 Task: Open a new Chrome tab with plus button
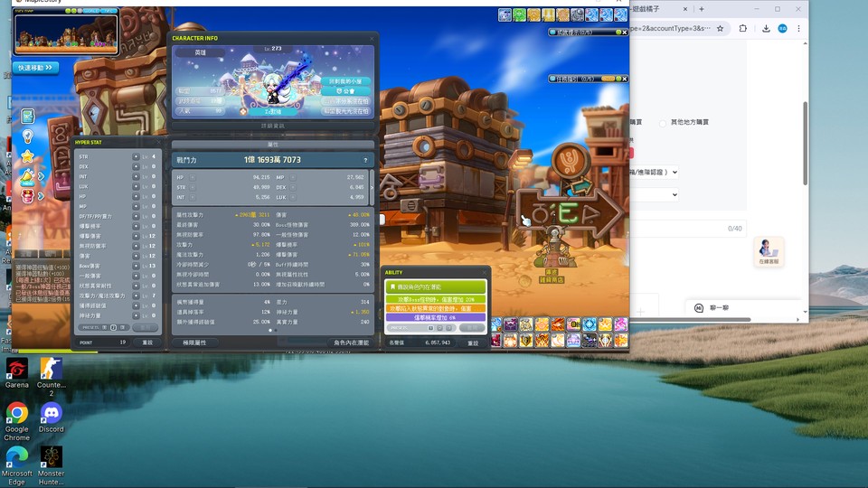click(x=702, y=9)
